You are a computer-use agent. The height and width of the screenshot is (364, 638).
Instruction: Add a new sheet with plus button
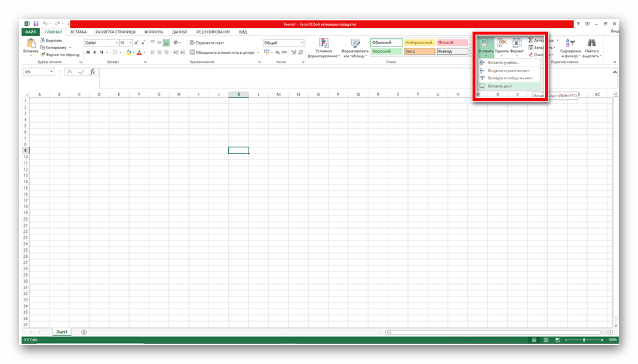coord(84,332)
